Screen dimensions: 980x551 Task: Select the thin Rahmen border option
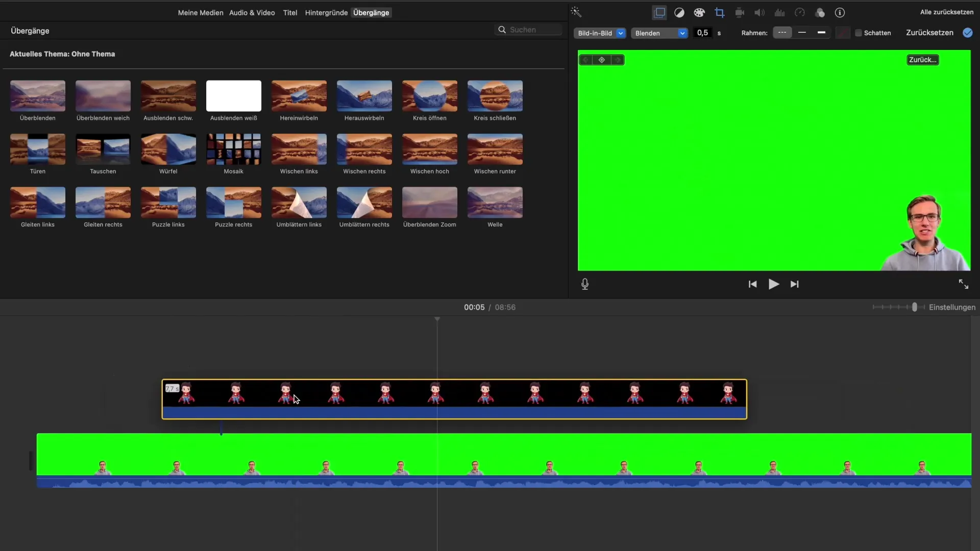tap(802, 33)
